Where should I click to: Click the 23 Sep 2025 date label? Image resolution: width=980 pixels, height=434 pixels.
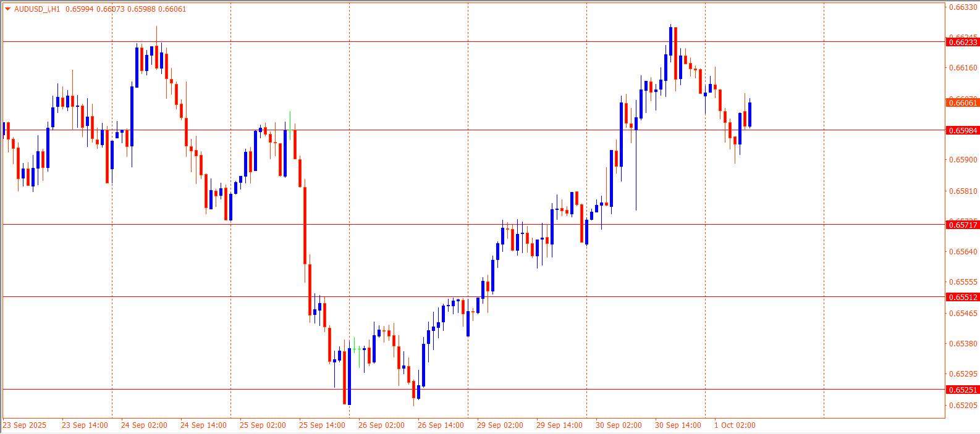tap(25, 425)
